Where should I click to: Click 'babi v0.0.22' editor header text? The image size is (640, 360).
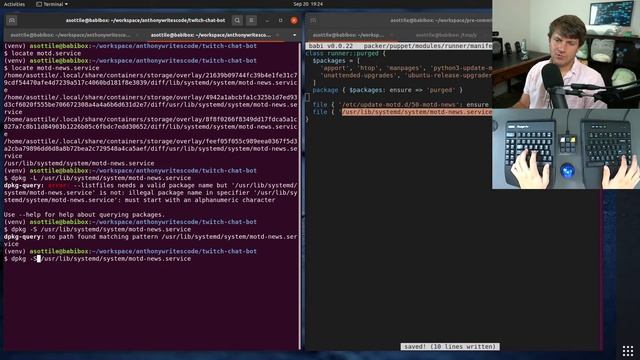[331, 46]
